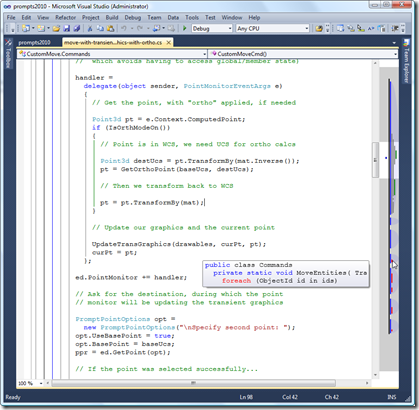Open the Toolbox side panel
Screen dimensions: 419x410
(8, 53)
